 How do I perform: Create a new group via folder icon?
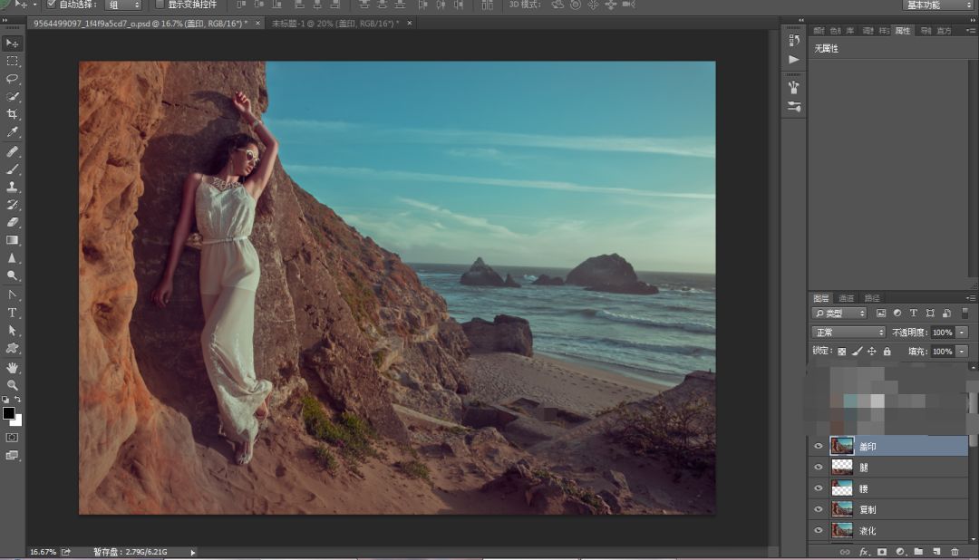pos(918,551)
